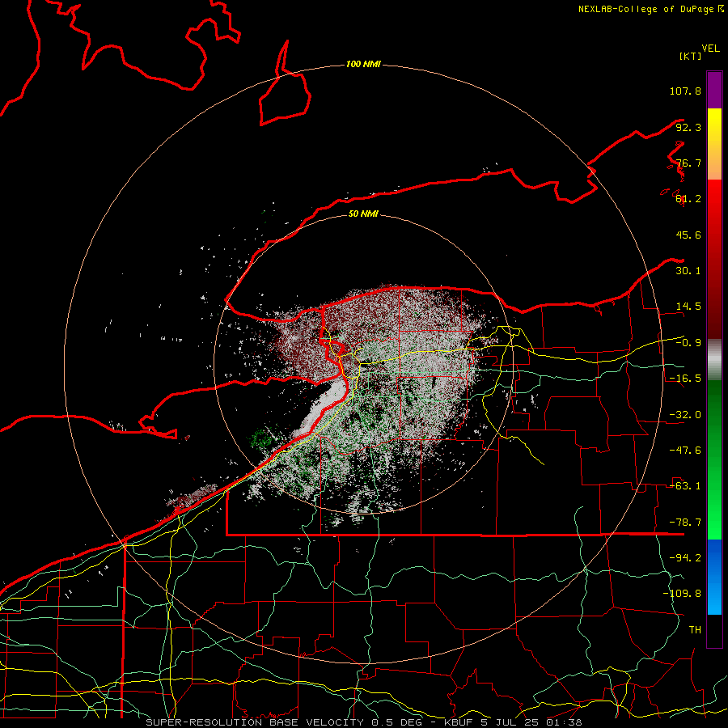Click the -0.9 legend value
This screenshot has width=728, height=728.
pos(688,343)
